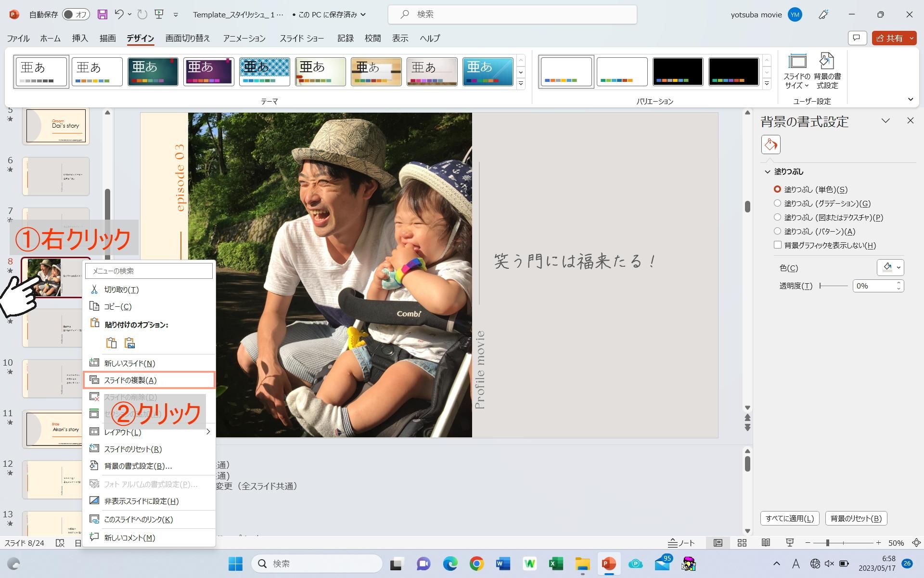The height and width of the screenshot is (578, 924).
Task: Click the 共有 share button
Action: tap(889, 38)
